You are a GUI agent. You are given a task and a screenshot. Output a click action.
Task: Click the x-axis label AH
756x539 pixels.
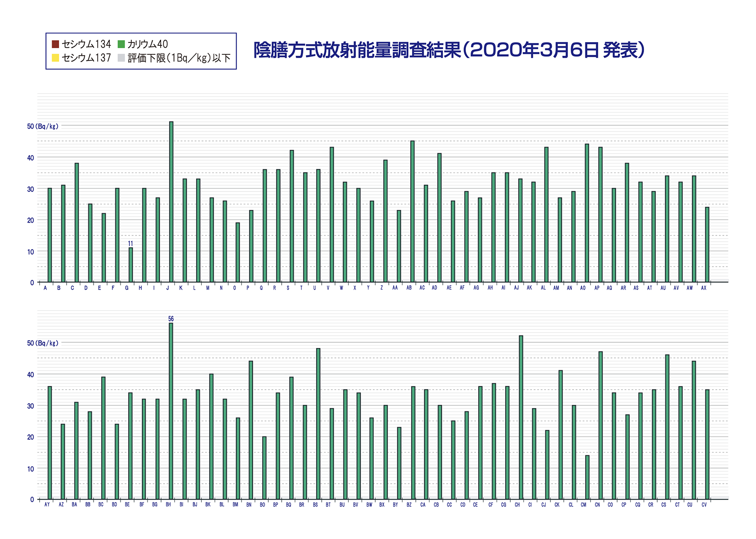[x=490, y=288]
